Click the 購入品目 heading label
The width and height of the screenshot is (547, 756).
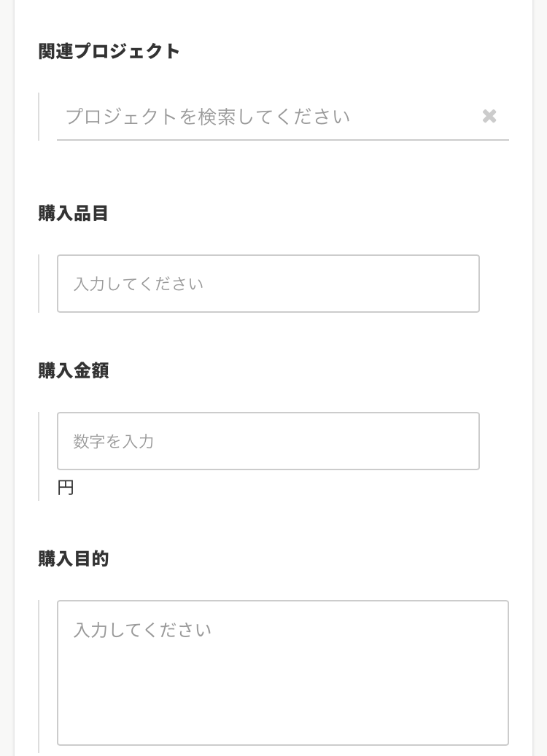[x=74, y=214]
